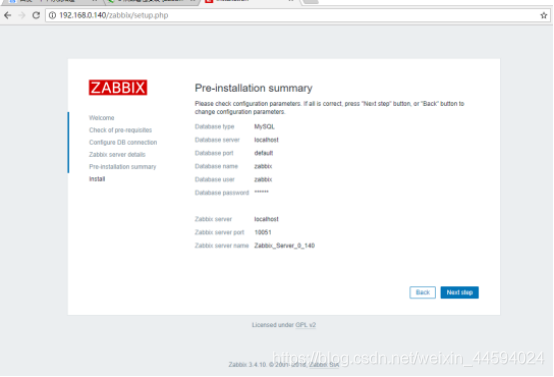
Task: Open the Zabbix SIA footer link
Action: coord(324,364)
